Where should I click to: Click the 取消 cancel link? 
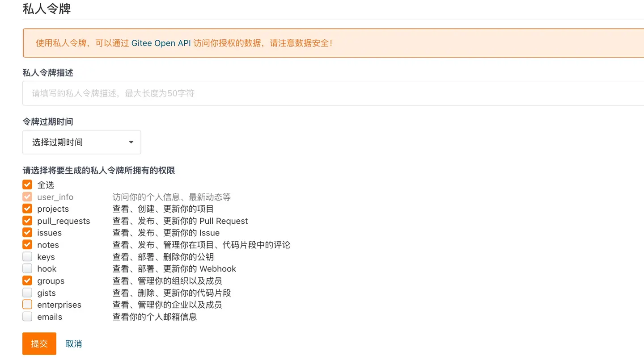click(x=73, y=343)
